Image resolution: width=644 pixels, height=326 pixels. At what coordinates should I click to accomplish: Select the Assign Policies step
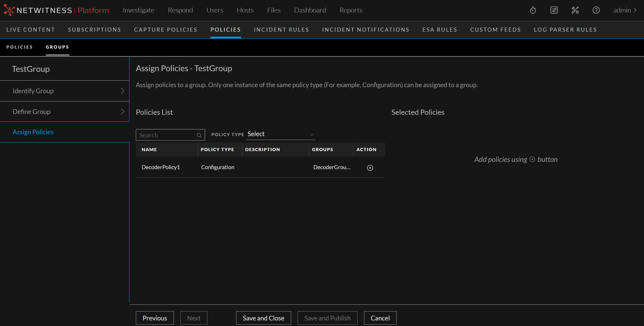pyautogui.click(x=33, y=132)
